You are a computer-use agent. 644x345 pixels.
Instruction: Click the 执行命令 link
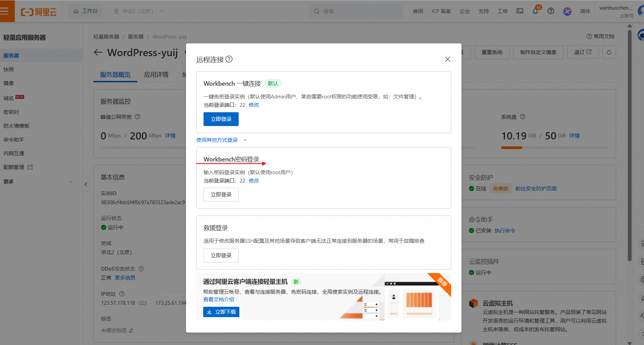pyautogui.click(x=505, y=231)
